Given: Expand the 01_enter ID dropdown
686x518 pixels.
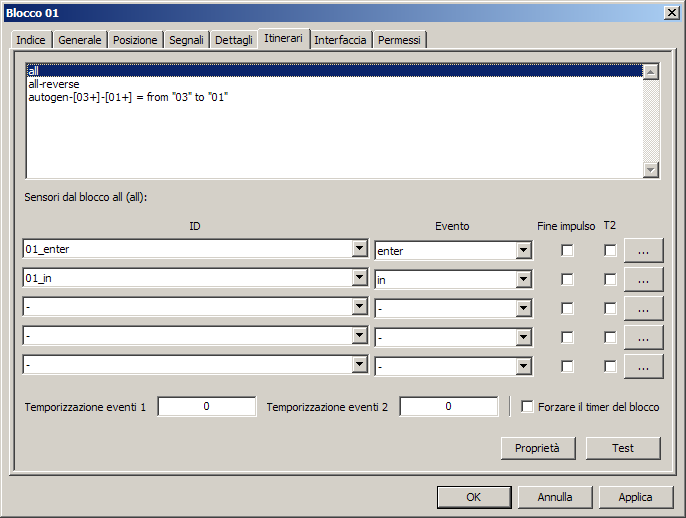Looking at the screenshot, I should (x=360, y=250).
